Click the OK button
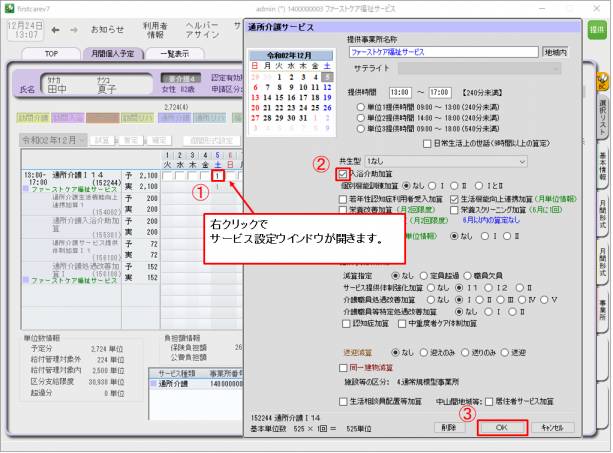Image resolution: width=613 pixels, height=453 pixels. (x=501, y=428)
